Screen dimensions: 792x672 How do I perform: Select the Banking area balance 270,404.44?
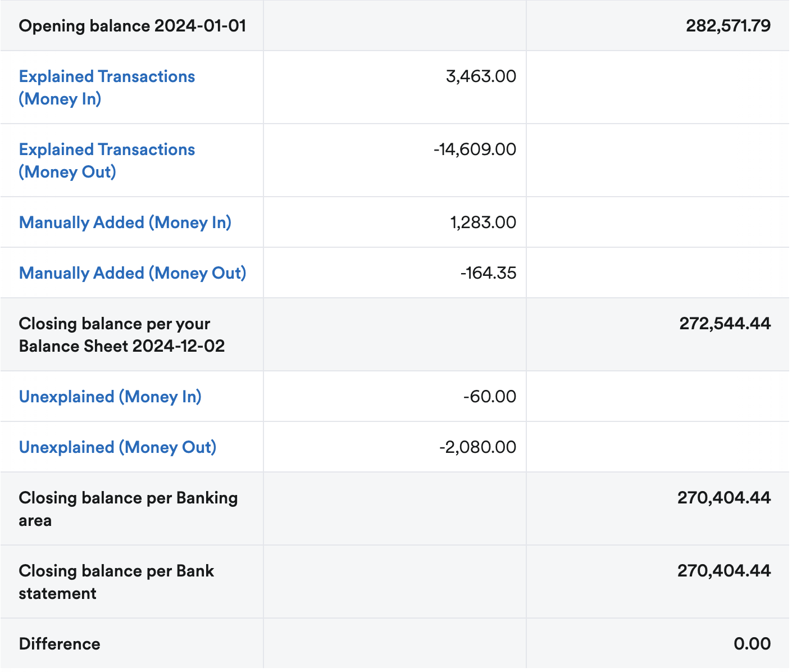coord(724,498)
